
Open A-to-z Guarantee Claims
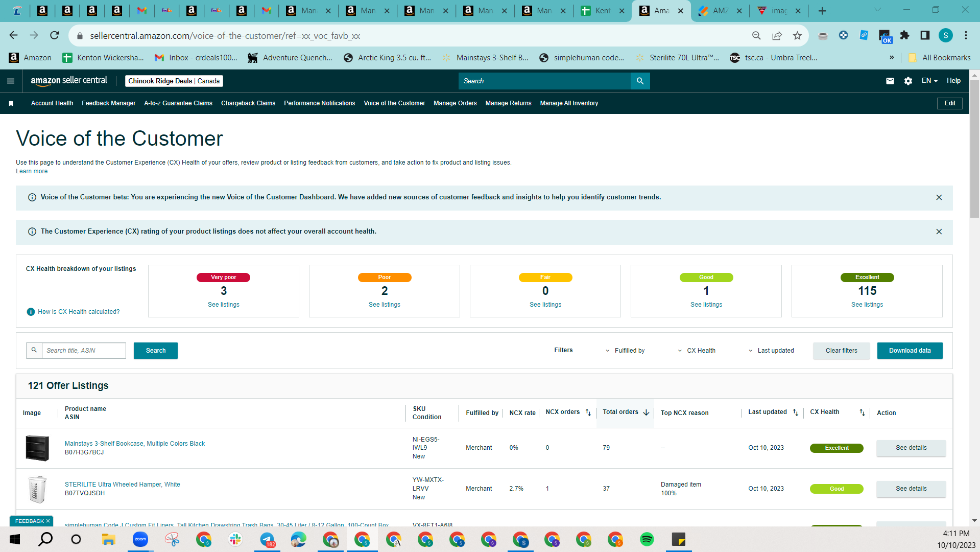[x=178, y=103]
